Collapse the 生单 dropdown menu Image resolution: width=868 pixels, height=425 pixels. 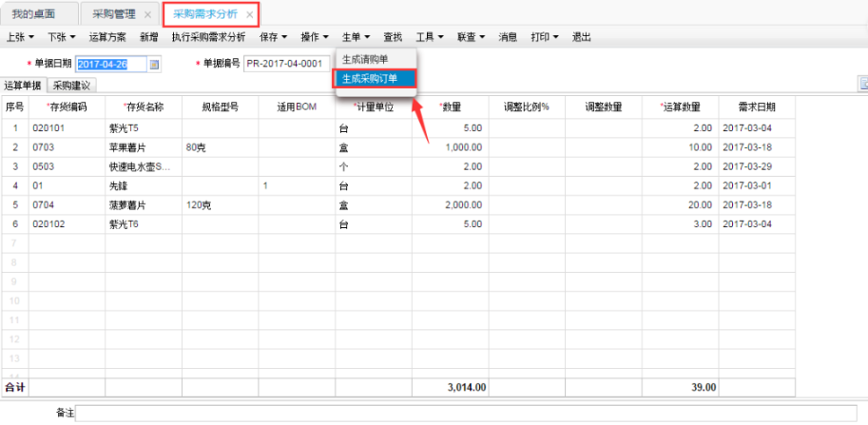(x=356, y=37)
